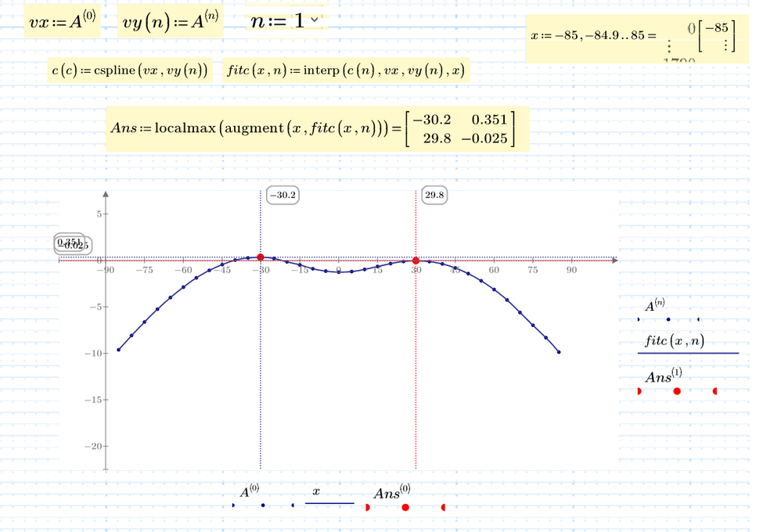Click the red dot trace sample under Ans⟨0⟩
Screen dimensions: 781x532
click(x=405, y=507)
